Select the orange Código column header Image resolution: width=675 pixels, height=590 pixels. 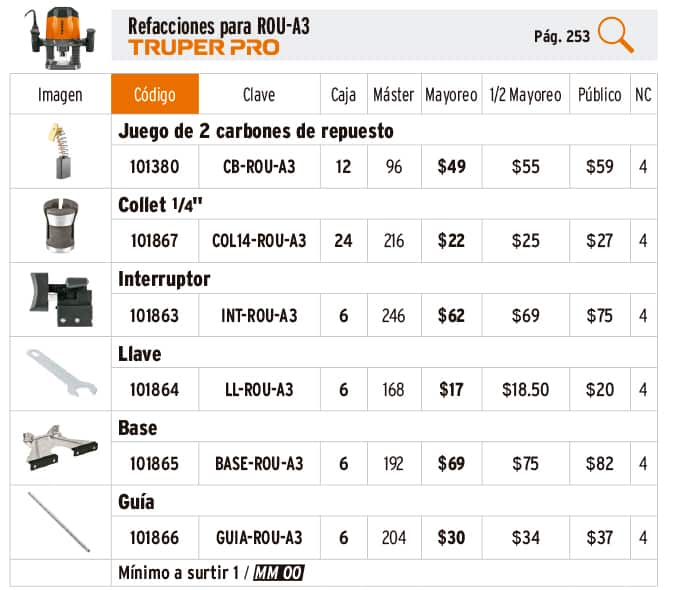[154, 95]
